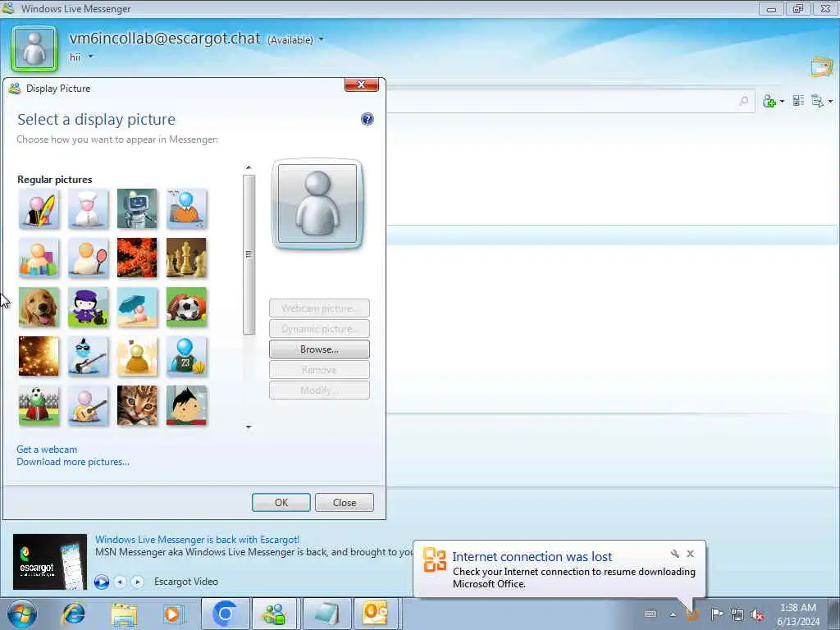Select the beach umbrella display picture
Image resolution: width=840 pixels, height=630 pixels.
tap(137, 307)
